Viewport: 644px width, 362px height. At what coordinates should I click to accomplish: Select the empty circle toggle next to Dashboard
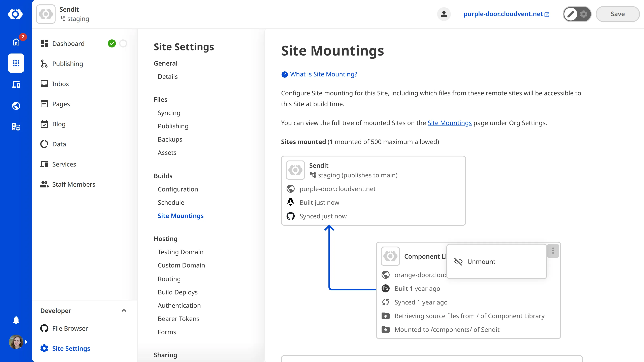pyautogui.click(x=123, y=43)
